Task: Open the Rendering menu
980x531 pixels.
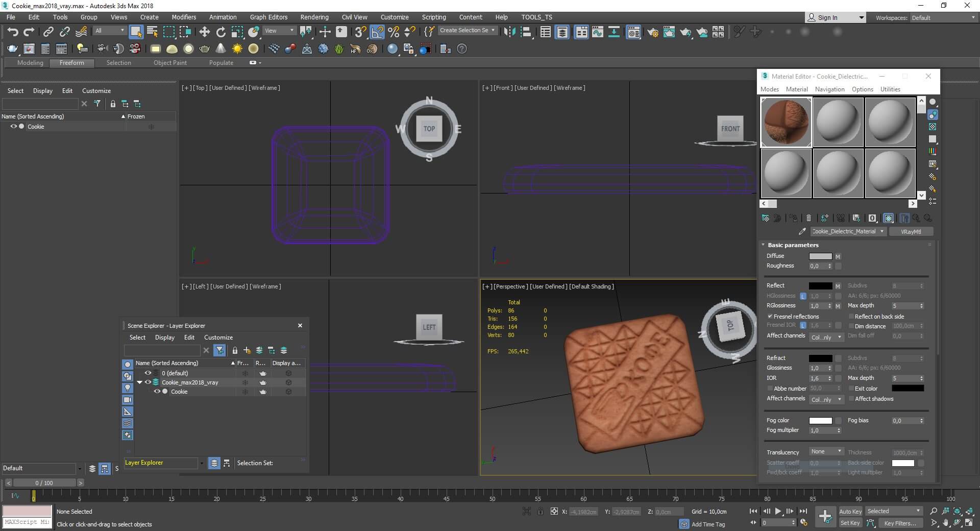Action: pyautogui.click(x=314, y=17)
